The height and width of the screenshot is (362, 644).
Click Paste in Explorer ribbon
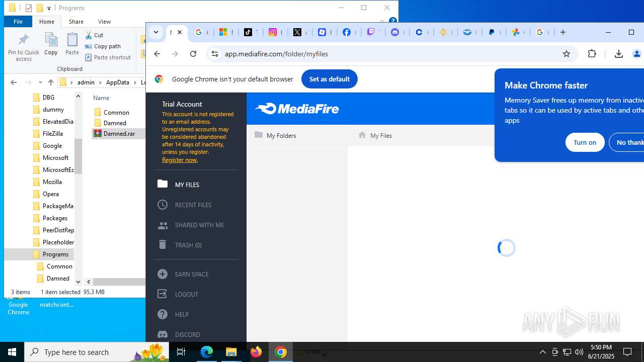coord(72,44)
